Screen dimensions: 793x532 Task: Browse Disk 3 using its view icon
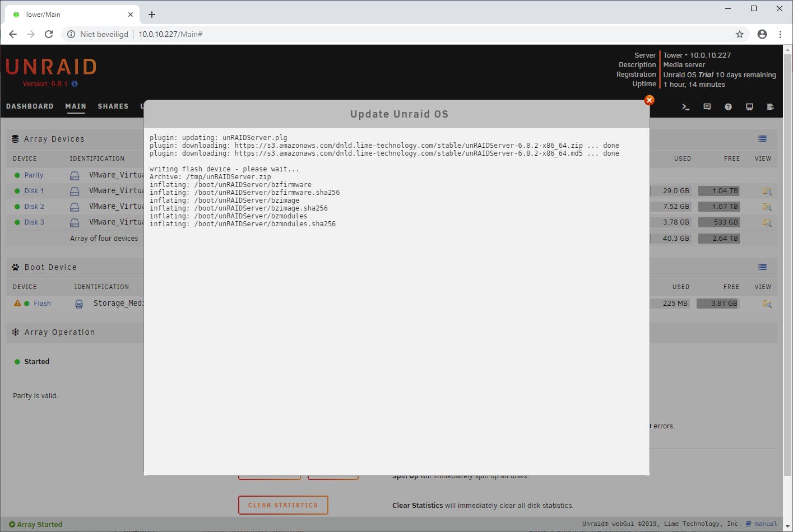(767, 222)
